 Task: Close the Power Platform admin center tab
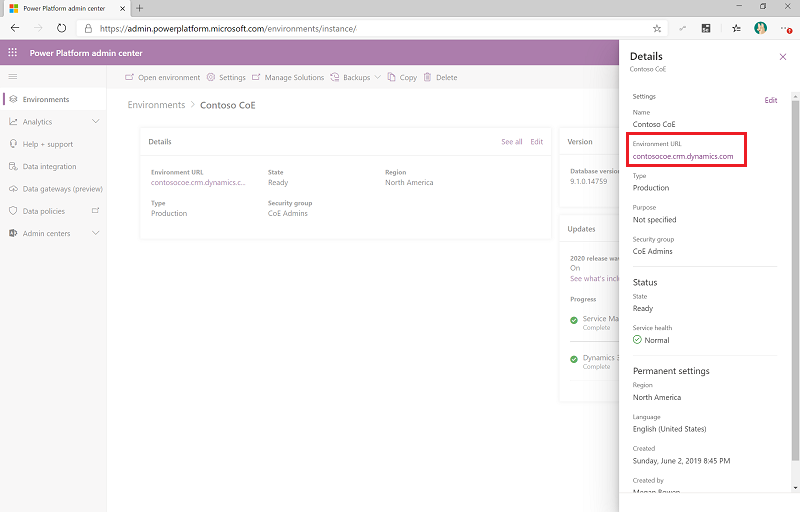coord(122,8)
